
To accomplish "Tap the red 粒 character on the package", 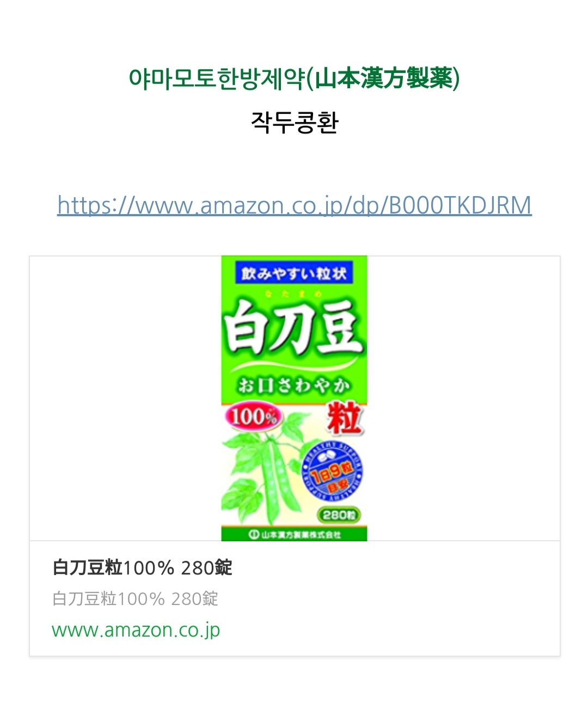I will (344, 418).
